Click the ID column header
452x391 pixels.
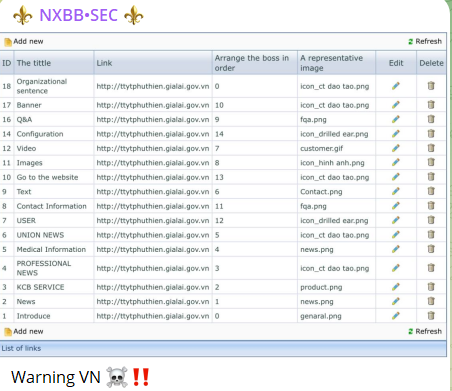click(x=7, y=63)
